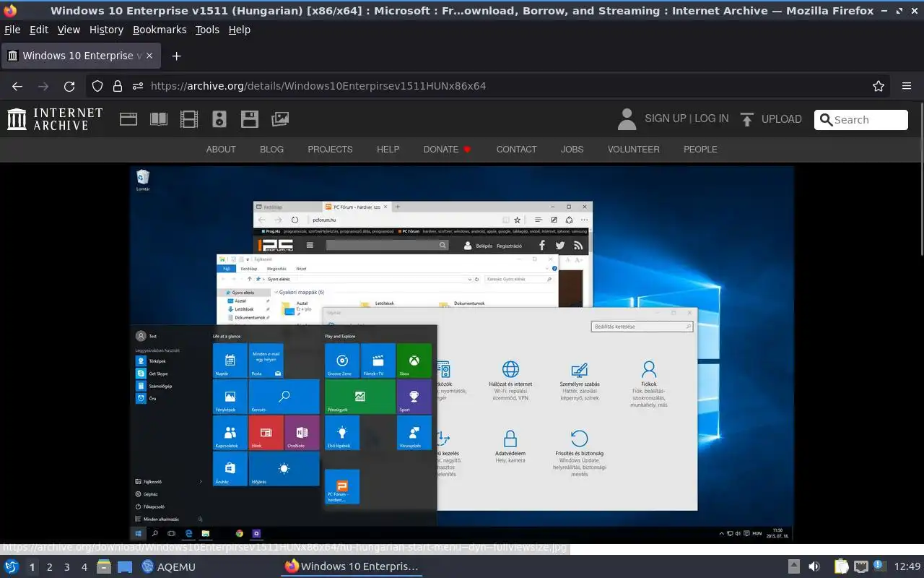Open the Internet Archive home logo
The image size is (924, 578).
click(x=55, y=119)
